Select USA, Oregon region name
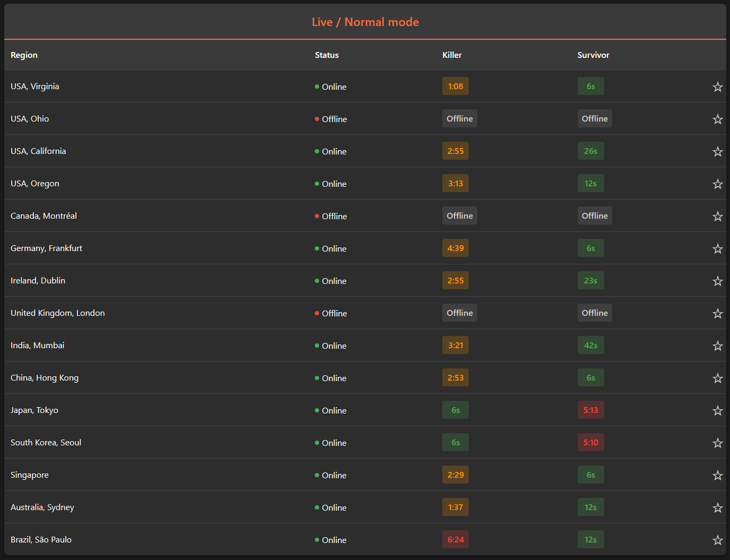The image size is (730, 560). (x=35, y=184)
